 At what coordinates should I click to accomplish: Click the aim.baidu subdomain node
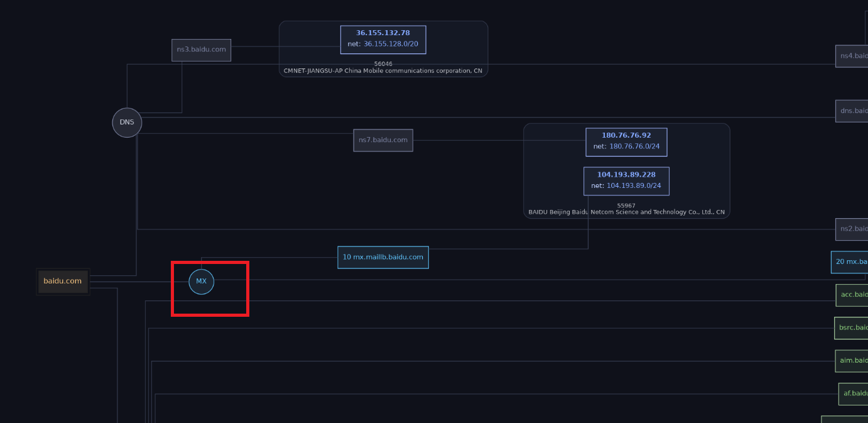(x=852, y=360)
